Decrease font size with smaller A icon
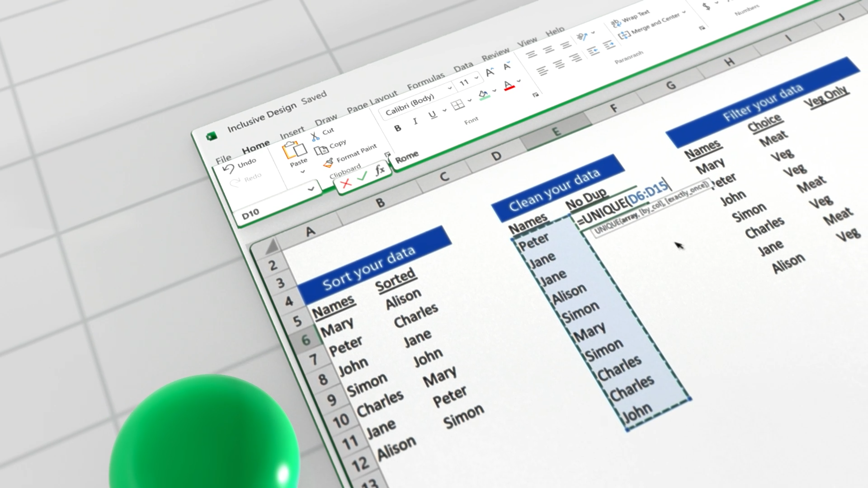 pyautogui.click(x=507, y=66)
